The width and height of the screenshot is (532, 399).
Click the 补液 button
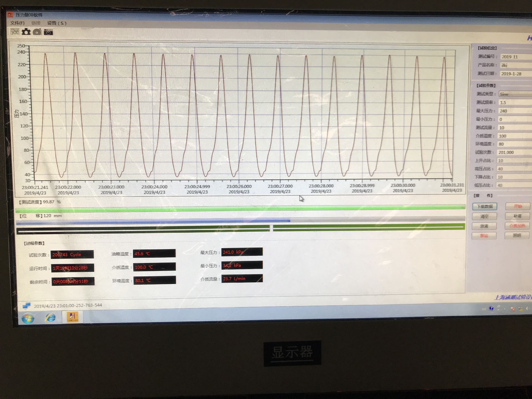(x=517, y=216)
